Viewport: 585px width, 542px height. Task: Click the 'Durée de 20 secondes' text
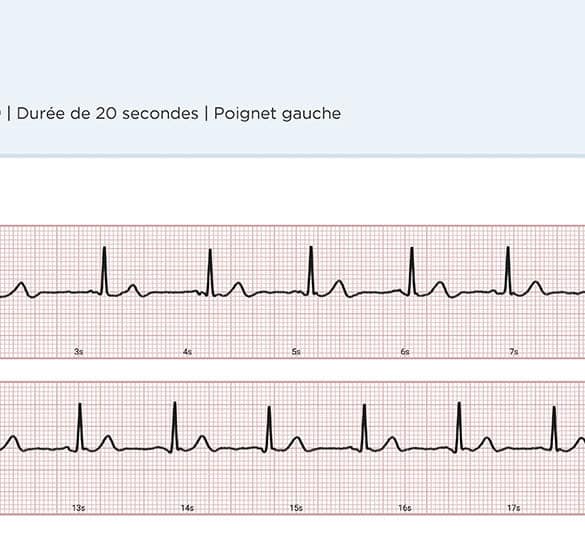click(x=107, y=113)
